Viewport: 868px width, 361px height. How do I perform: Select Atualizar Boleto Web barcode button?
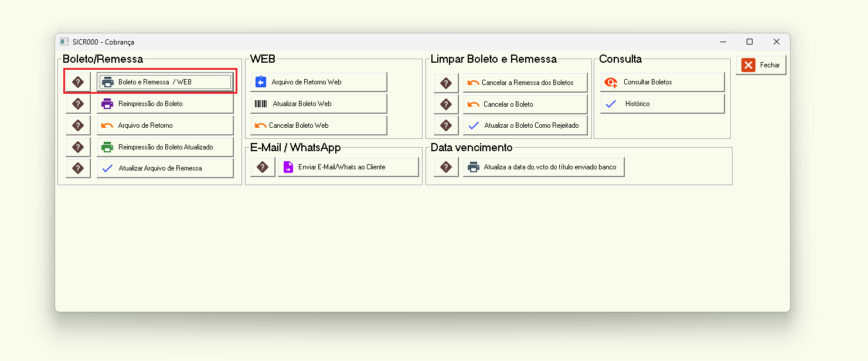[x=318, y=104]
